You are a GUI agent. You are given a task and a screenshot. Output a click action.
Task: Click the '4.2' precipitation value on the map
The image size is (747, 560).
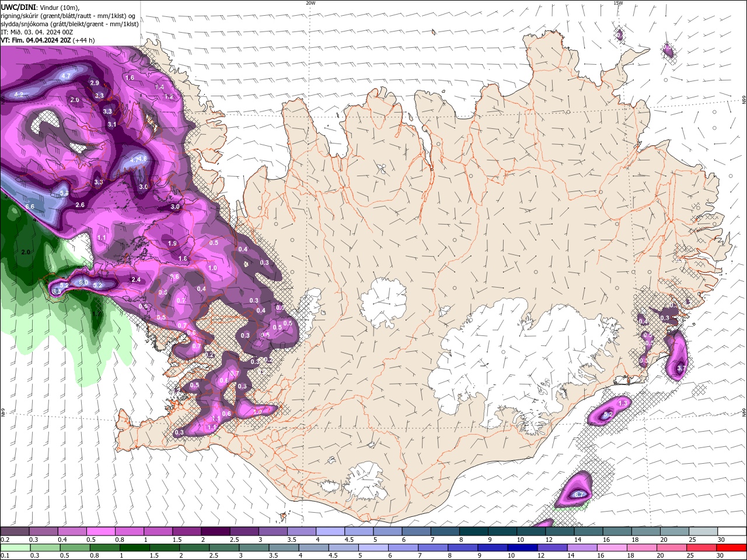(19, 94)
